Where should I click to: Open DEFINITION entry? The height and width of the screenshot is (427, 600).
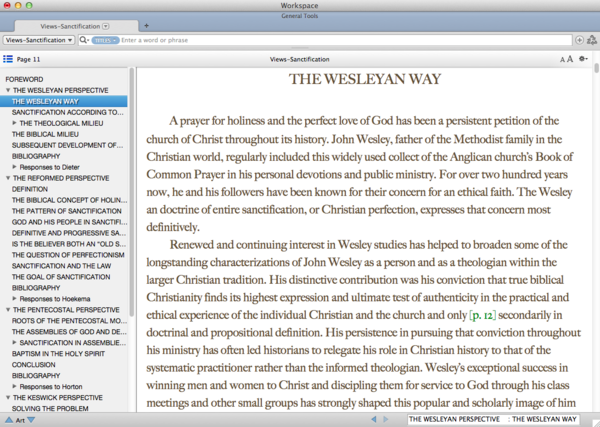(30, 189)
